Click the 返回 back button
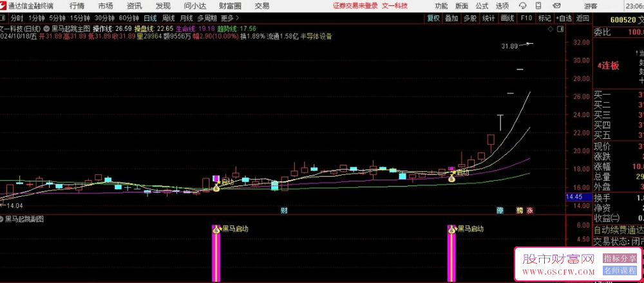 click(x=582, y=18)
